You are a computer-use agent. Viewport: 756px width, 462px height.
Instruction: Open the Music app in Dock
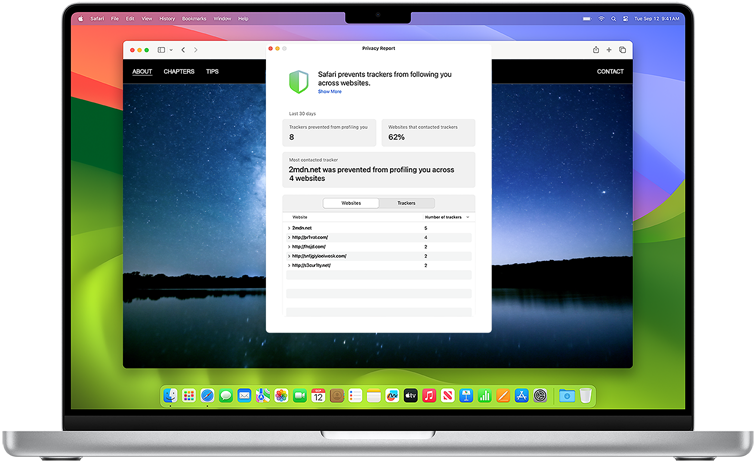428,396
